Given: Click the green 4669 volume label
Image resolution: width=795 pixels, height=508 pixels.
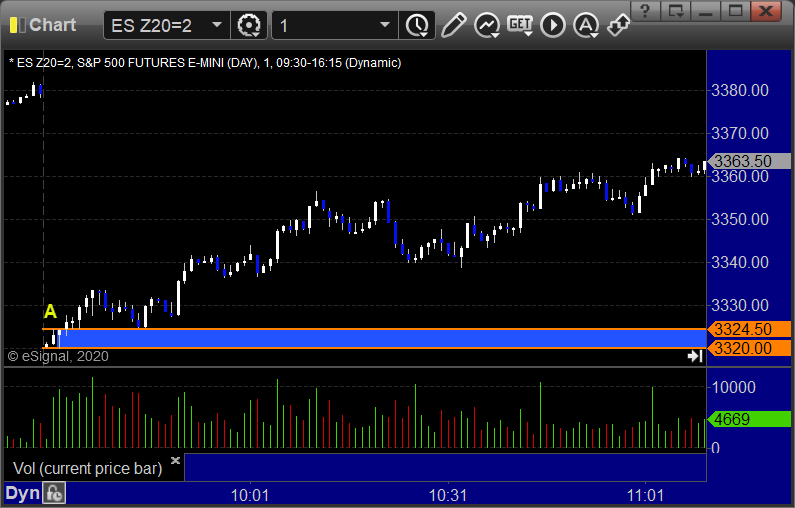Looking at the screenshot, I should click(x=749, y=419).
